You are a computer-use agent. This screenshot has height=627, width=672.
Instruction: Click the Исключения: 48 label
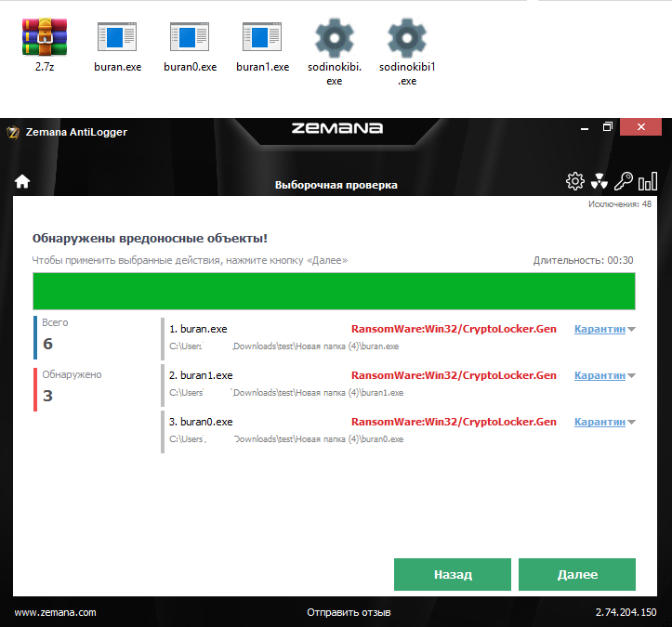pos(620,204)
